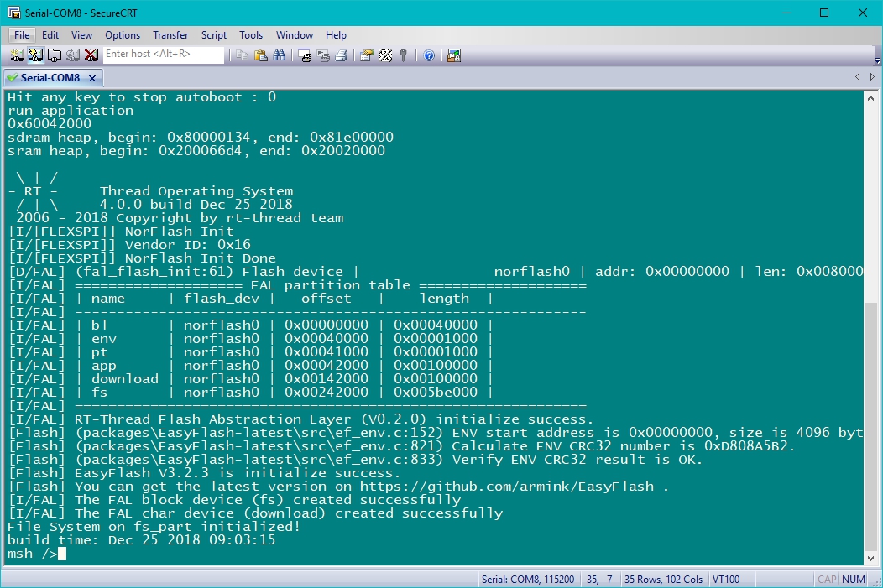This screenshot has width=883, height=588.
Task: Click the Quick Connect lightning icon
Action: tap(35, 55)
